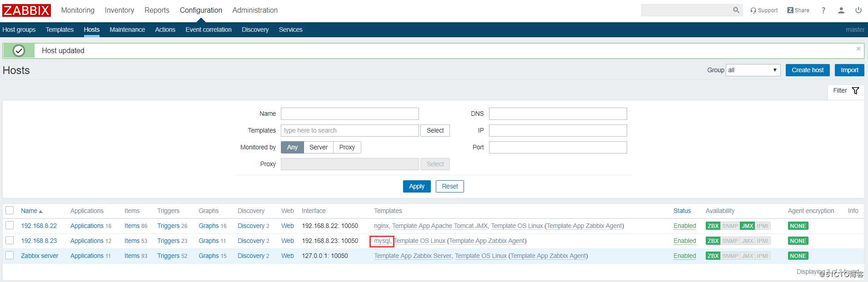This screenshot has height=282, width=868.
Task: Open Zabbix server host link
Action: click(x=40, y=256)
